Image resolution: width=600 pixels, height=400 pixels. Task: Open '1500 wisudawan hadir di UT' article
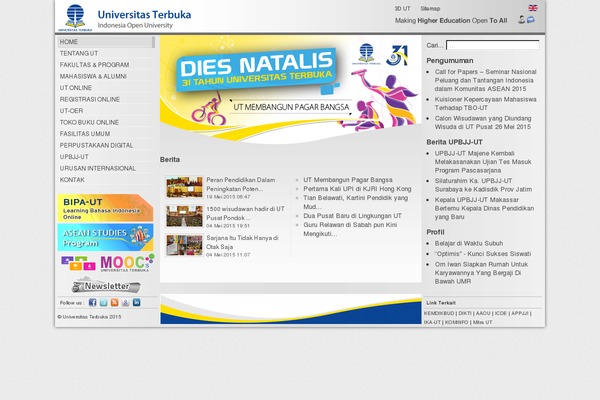[245, 213]
